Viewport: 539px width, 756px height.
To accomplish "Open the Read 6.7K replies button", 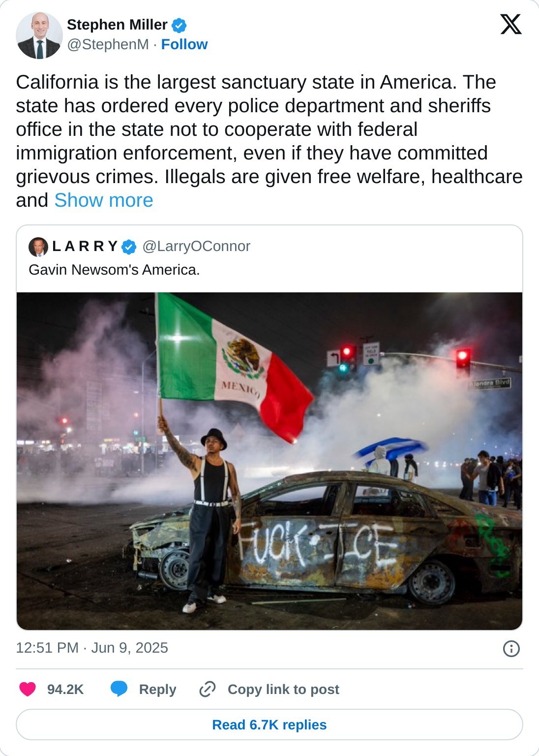I will [269, 724].
